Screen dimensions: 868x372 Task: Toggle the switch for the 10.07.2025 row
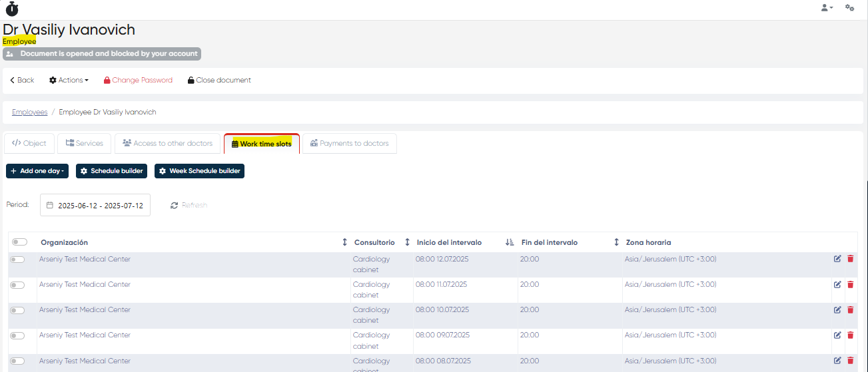[17, 310]
